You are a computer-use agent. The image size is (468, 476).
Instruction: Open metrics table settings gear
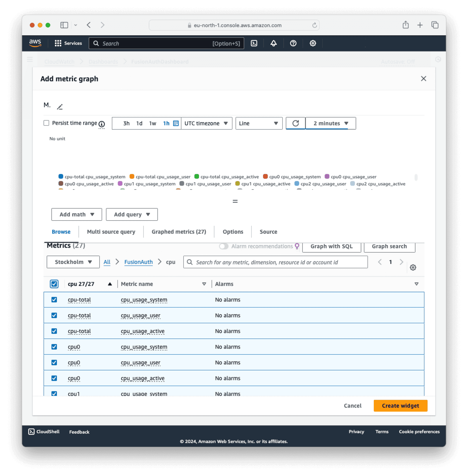(413, 267)
